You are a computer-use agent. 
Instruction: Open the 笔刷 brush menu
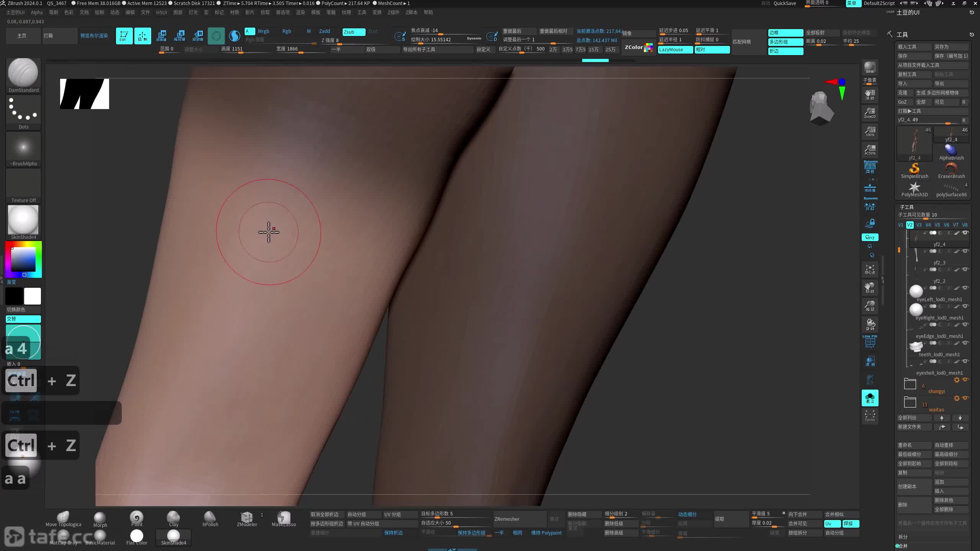54,12
